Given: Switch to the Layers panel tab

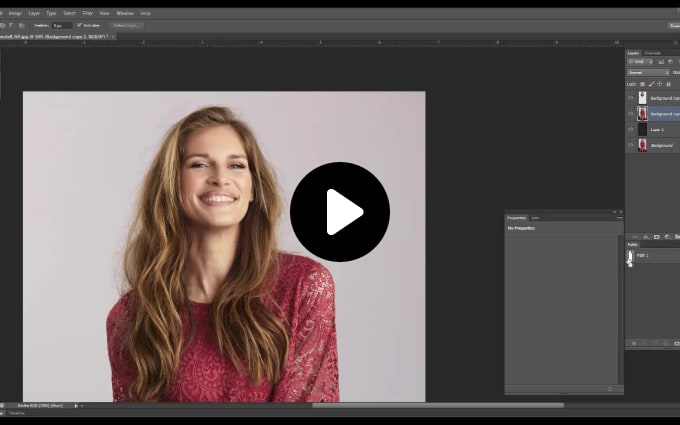Looking at the screenshot, I should click(x=634, y=53).
